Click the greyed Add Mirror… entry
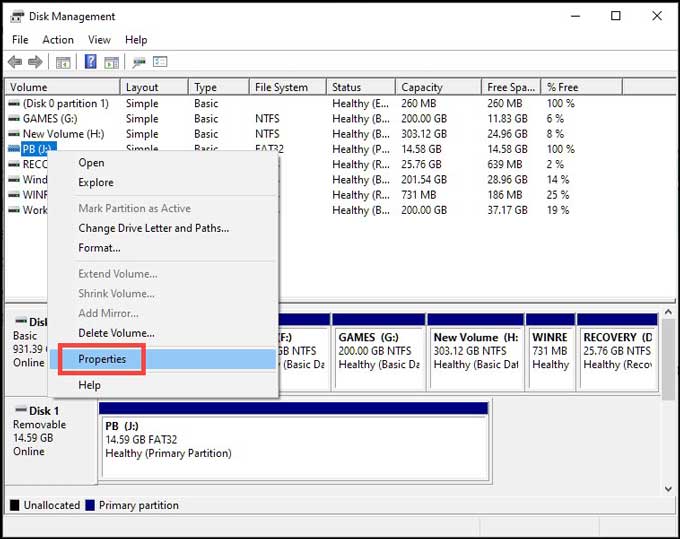The image size is (680, 539). point(163,314)
